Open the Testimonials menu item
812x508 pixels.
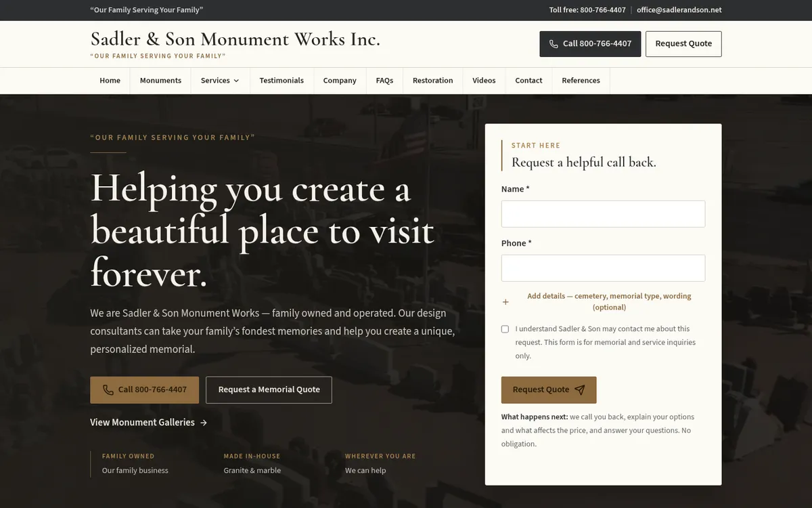pyautogui.click(x=281, y=81)
